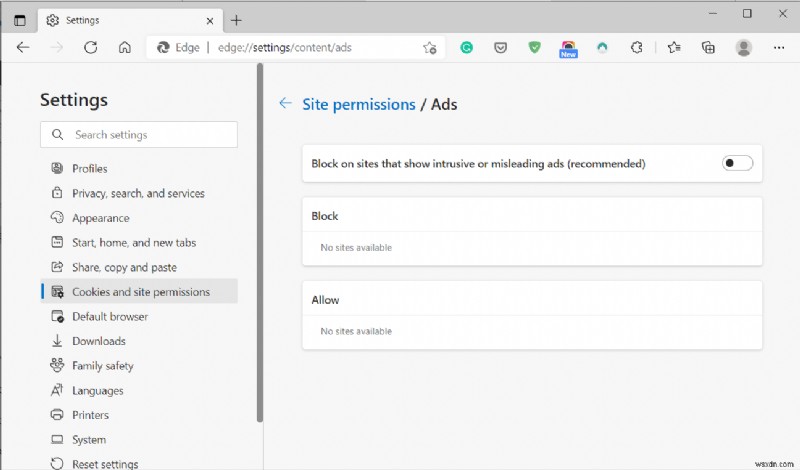Add this page to favorites star
800x470 pixels.
click(x=429, y=47)
